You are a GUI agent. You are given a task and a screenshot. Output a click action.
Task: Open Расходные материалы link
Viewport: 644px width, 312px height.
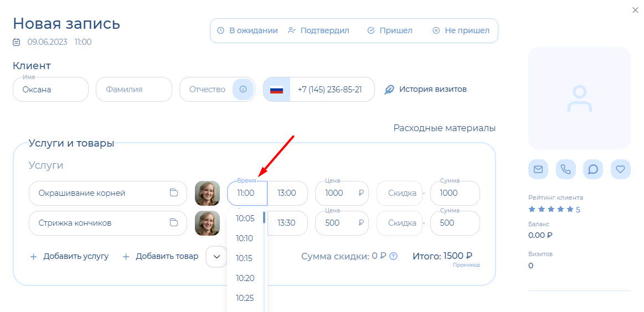[x=444, y=128]
